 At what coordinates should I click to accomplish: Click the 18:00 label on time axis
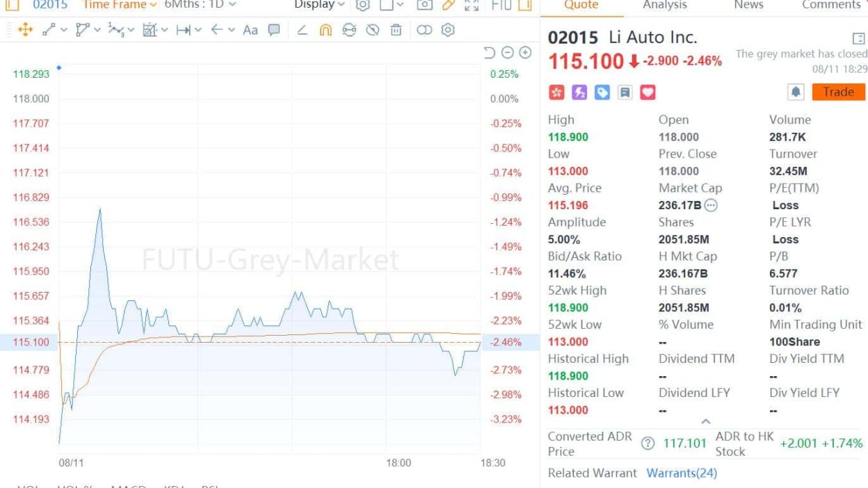399,463
